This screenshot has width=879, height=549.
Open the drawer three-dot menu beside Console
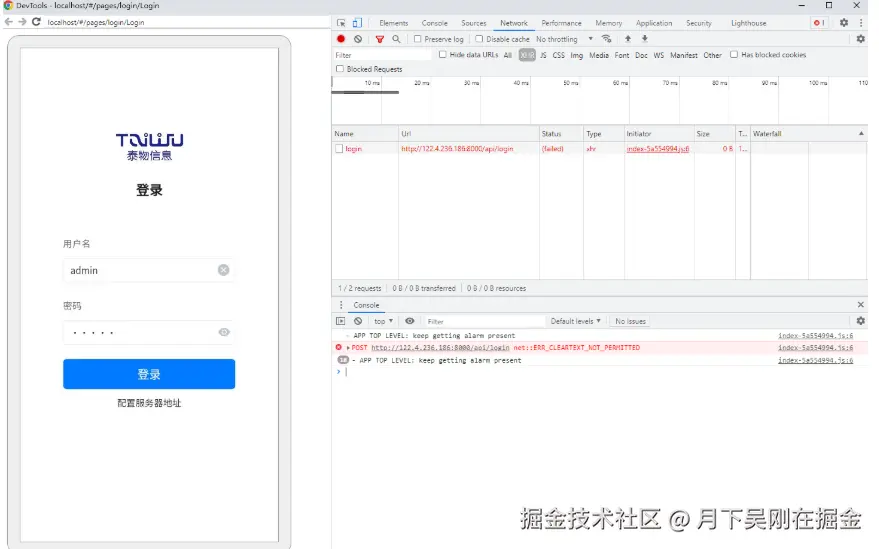[341, 305]
